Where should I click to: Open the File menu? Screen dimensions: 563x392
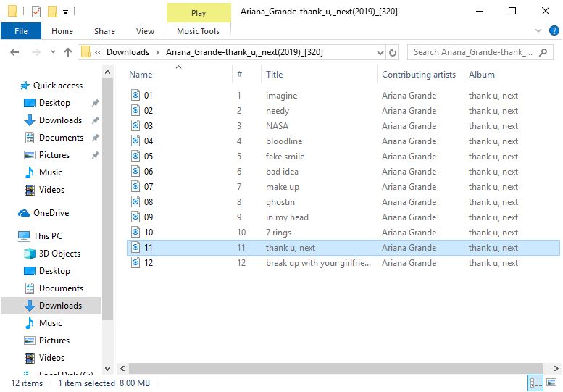coord(21,31)
